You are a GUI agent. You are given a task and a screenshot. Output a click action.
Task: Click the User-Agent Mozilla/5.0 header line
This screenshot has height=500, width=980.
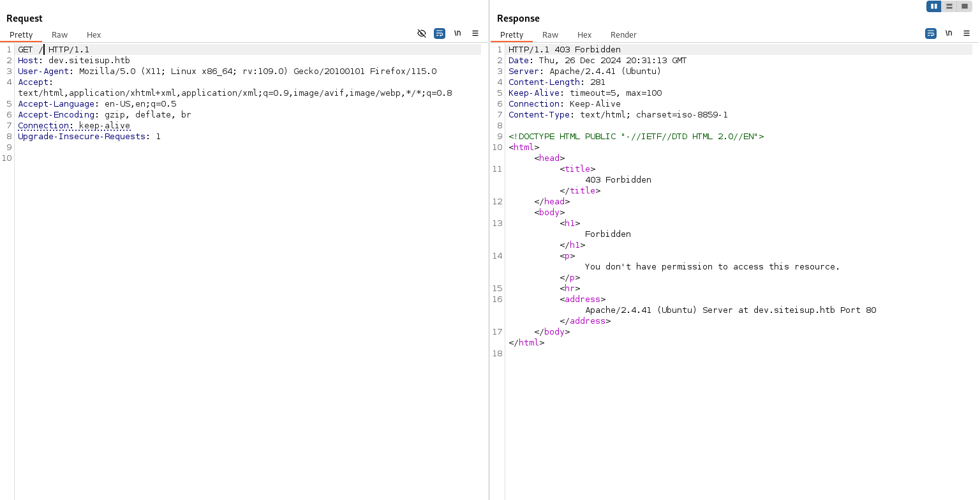point(227,71)
